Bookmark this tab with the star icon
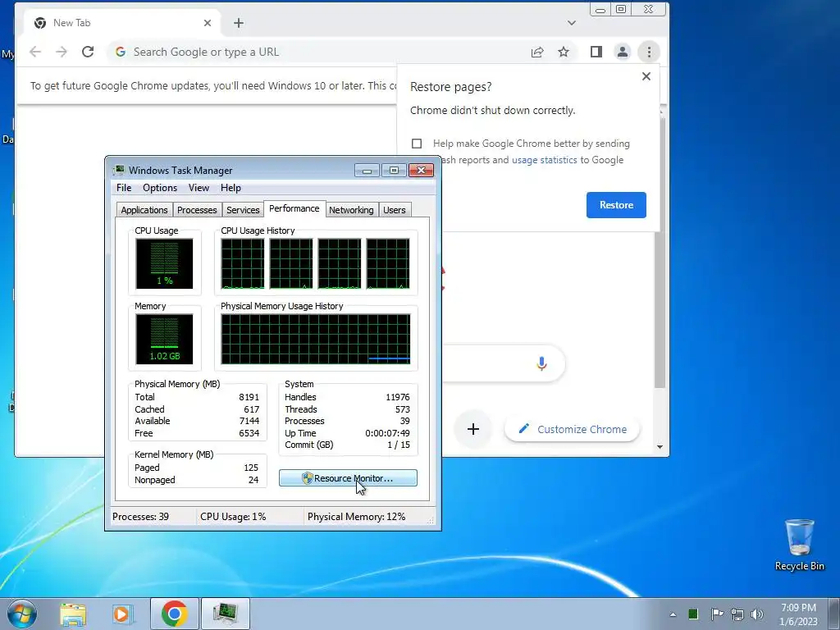Screen dimensions: 840x630 click(564, 52)
